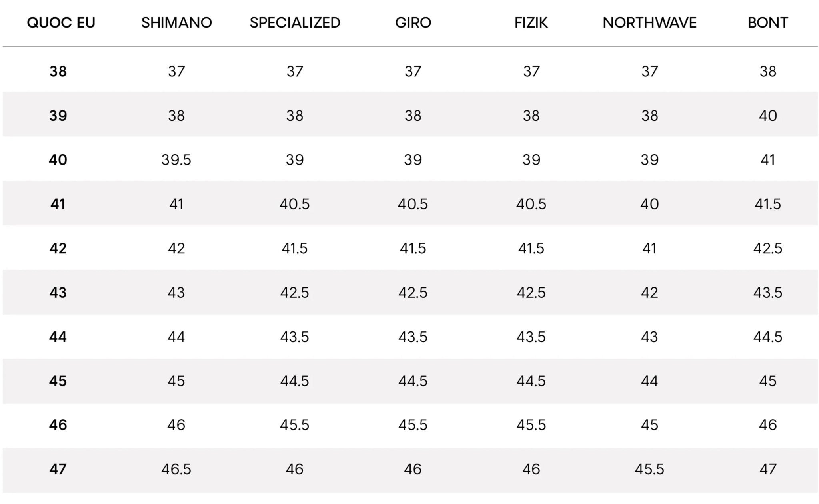Viewport: 819px width, 504px height.
Task: Select the NORTHWAVE column header
Action: point(649,23)
